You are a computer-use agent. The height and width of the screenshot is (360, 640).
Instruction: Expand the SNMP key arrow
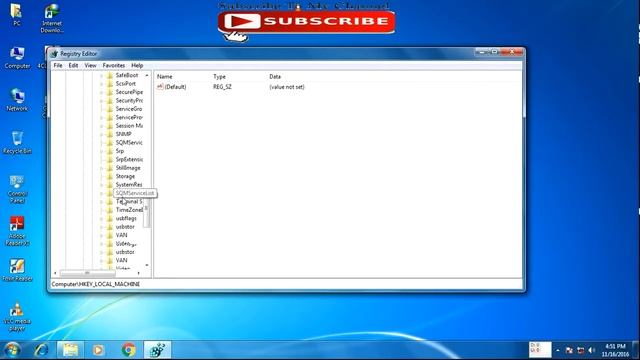102,134
